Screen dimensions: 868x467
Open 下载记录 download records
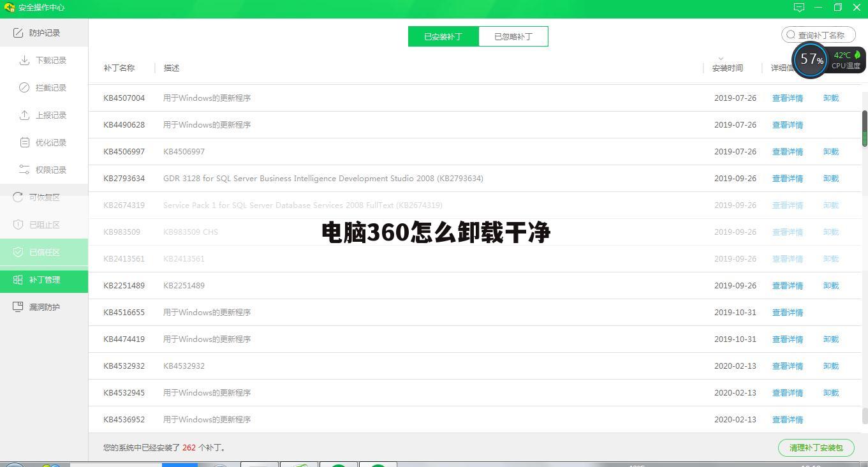(x=44, y=60)
